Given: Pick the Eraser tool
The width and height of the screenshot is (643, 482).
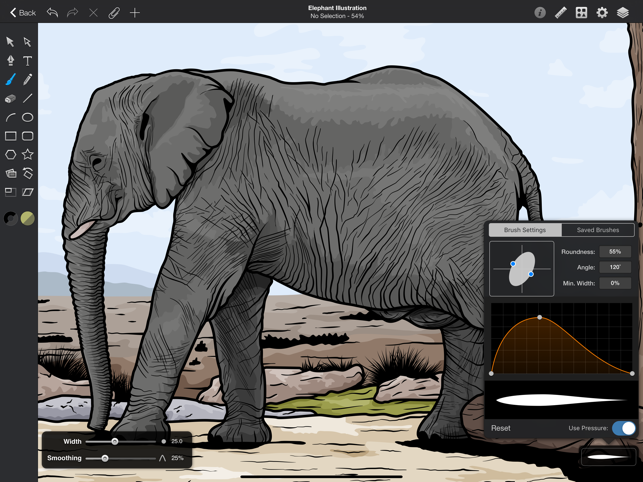Looking at the screenshot, I should pos(10,99).
